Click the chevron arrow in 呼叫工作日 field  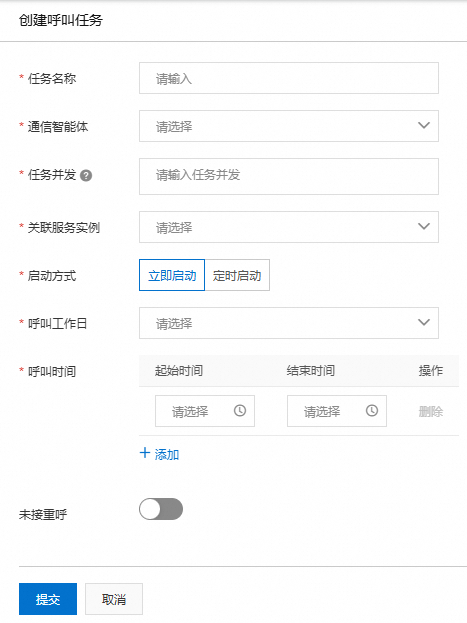coord(424,322)
